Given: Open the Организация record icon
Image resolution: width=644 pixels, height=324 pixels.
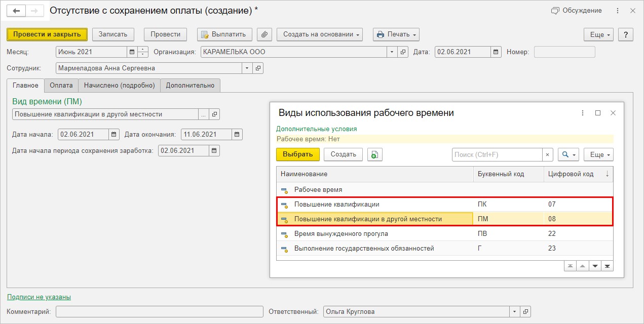Looking at the screenshot, I should (x=403, y=52).
